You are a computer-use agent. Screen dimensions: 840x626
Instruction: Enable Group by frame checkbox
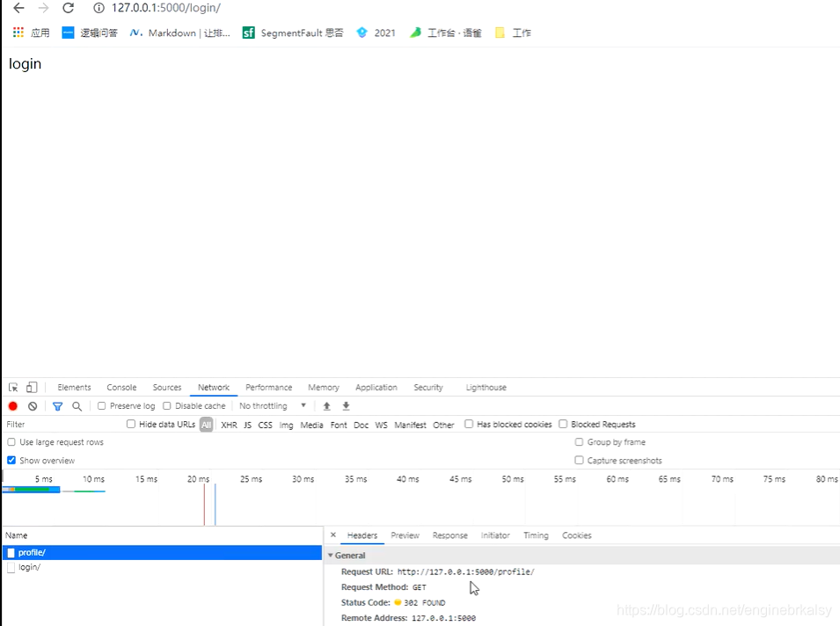pos(579,441)
